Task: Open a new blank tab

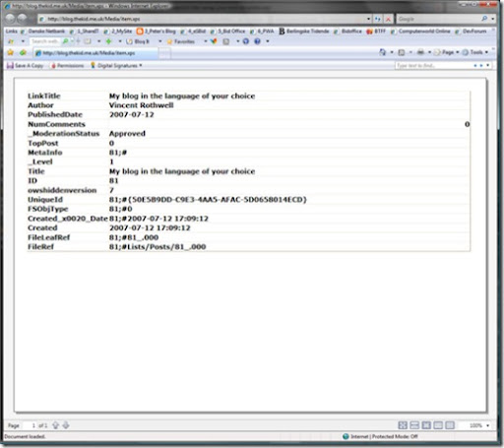Action: [164, 53]
